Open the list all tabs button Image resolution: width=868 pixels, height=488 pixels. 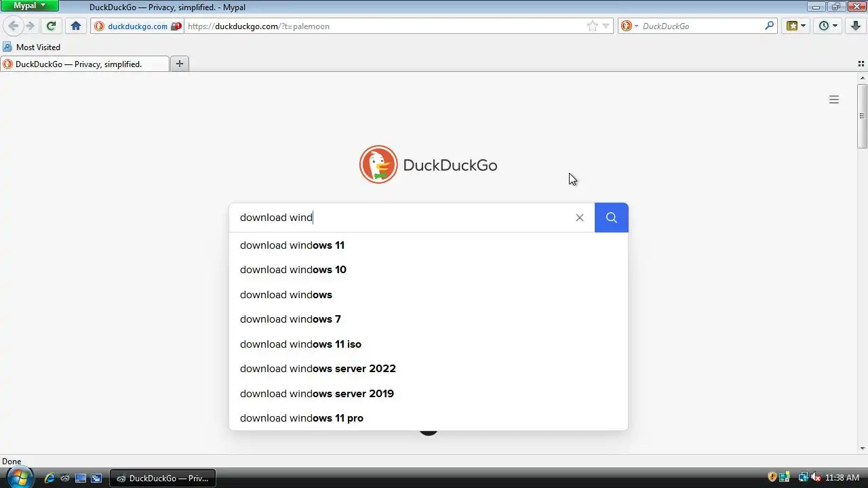(861, 64)
